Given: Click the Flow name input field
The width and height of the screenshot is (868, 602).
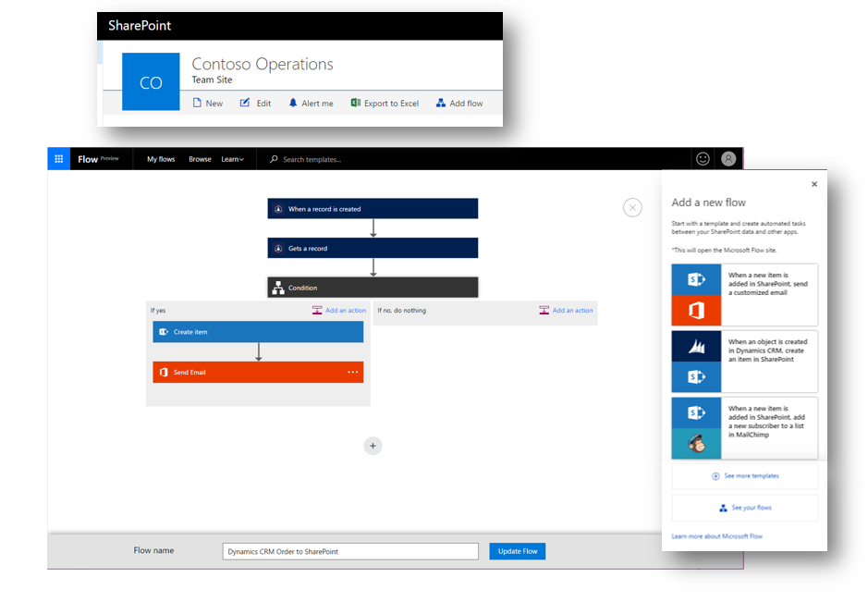Looking at the screenshot, I should [x=349, y=550].
